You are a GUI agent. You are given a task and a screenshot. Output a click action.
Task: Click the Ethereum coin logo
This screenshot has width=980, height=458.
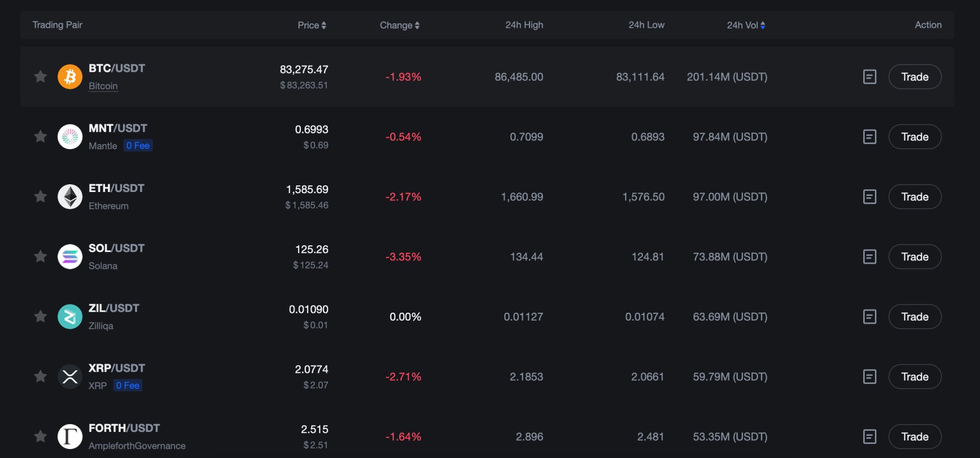pyautogui.click(x=70, y=196)
